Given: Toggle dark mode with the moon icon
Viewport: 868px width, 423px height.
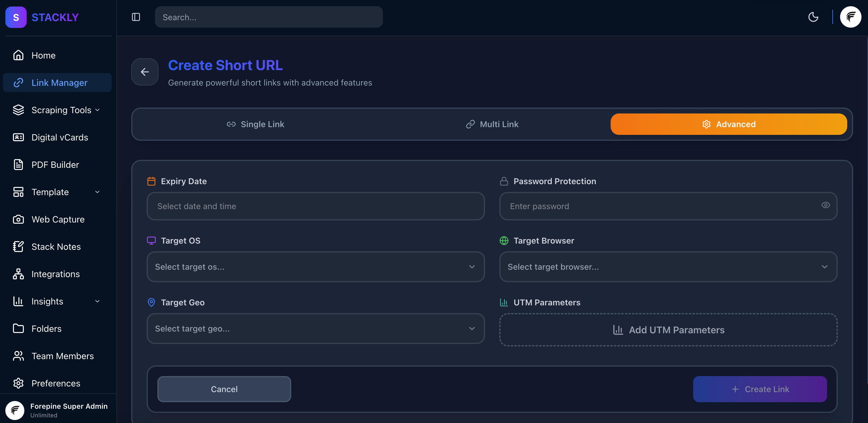Looking at the screenshot, I should (813, 17).
